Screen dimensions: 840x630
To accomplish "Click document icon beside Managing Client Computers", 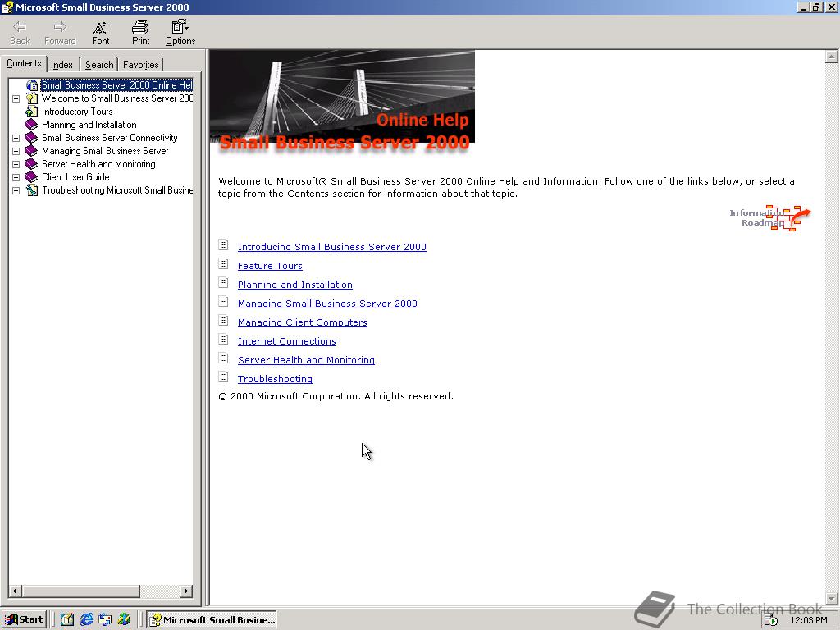I will tap(223, 321).
